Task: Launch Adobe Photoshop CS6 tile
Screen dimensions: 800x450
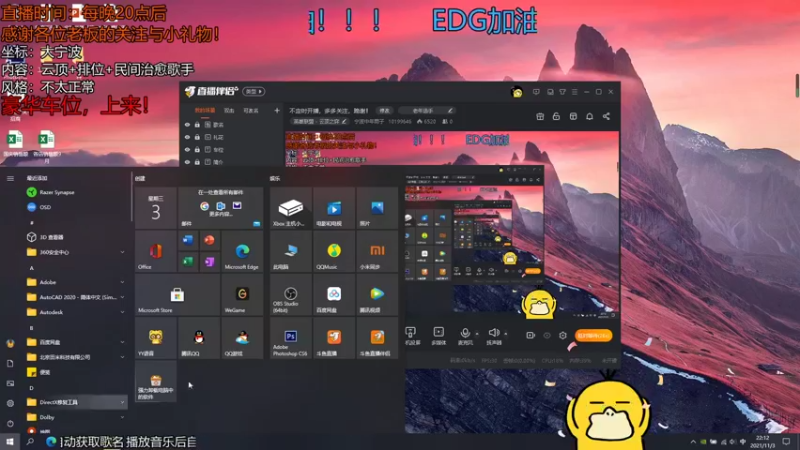Action: pos(291,337)
